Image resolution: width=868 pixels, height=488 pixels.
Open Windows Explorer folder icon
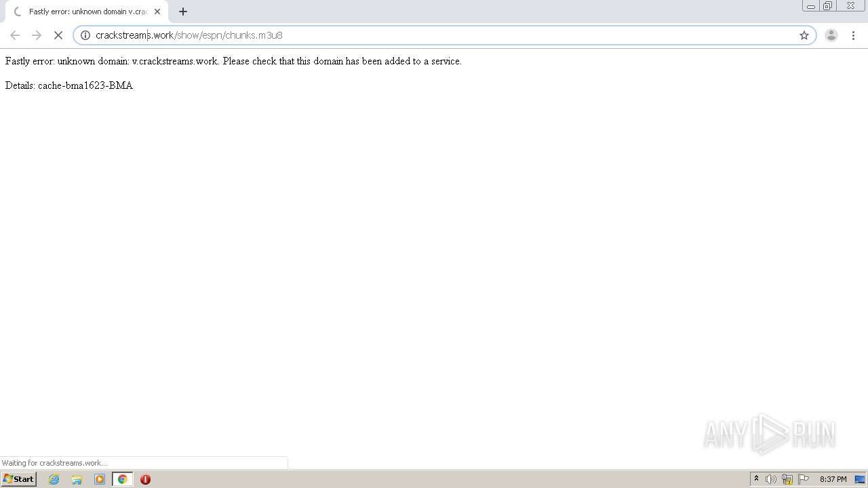tap(77, 479)
